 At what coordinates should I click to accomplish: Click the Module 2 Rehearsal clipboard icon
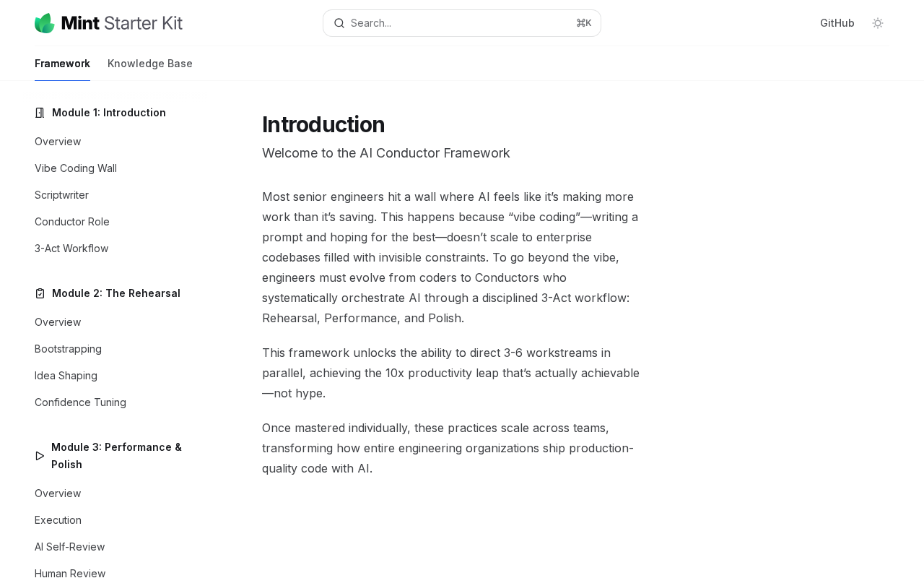pyautogui.click(x=40, y=293)
